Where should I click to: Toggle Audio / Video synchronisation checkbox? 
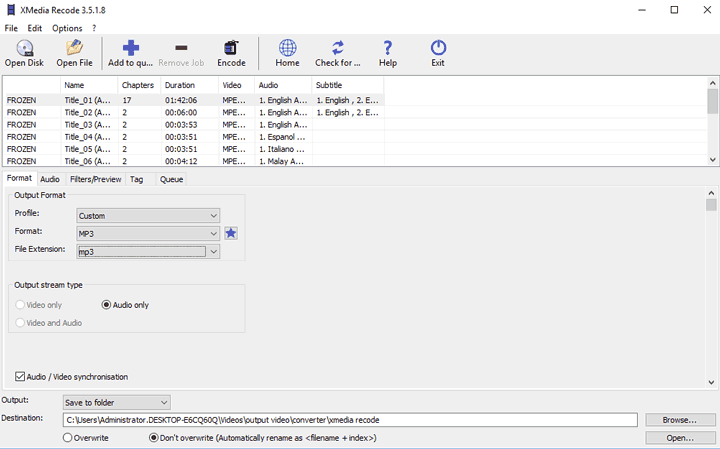click(20, 377)
